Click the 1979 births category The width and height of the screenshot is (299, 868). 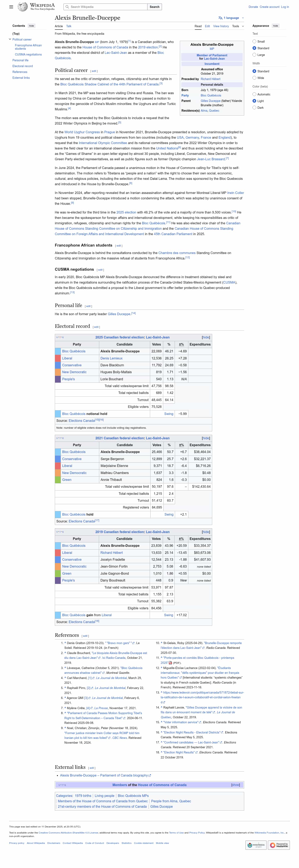(83, 796)
